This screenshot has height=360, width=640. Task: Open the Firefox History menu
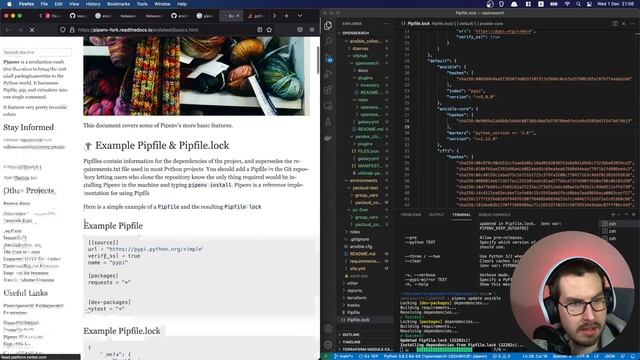93,4
